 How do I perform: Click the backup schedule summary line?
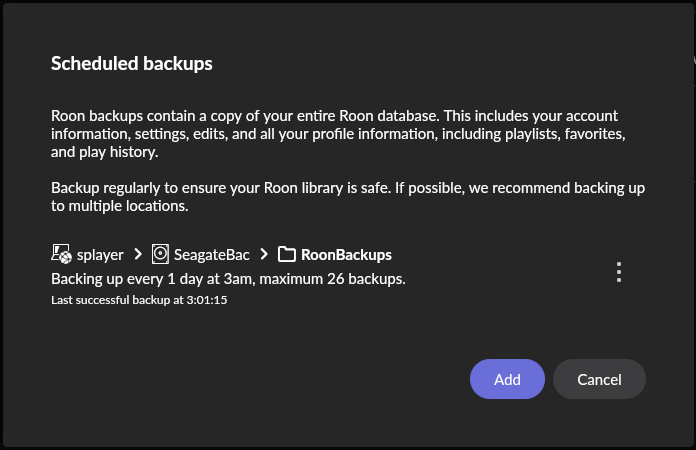click(228, 278)
